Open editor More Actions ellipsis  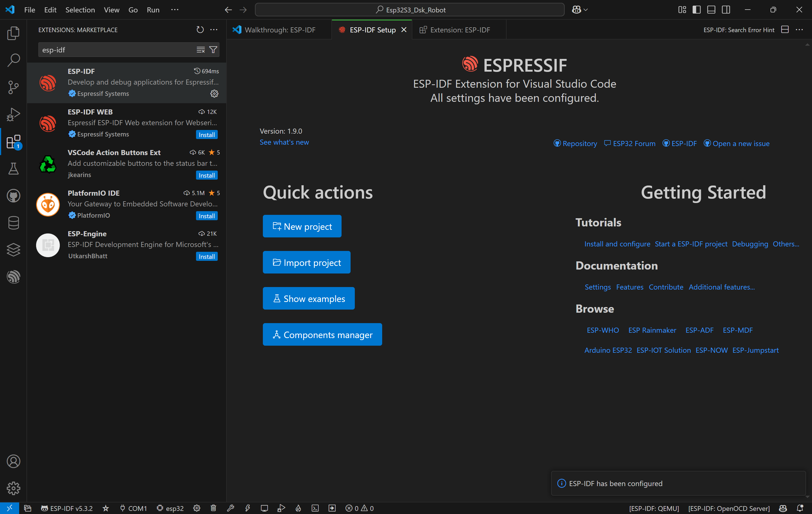coord(799,30)
